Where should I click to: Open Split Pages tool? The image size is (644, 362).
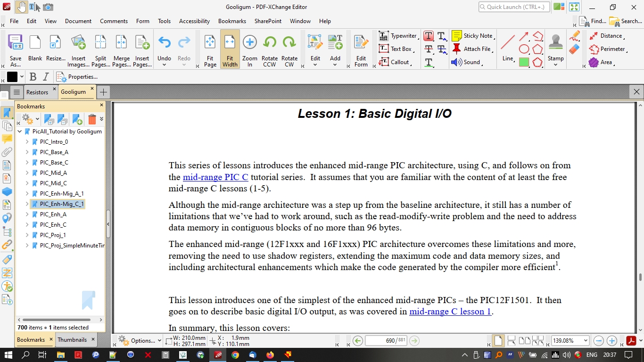coord(100,49)
